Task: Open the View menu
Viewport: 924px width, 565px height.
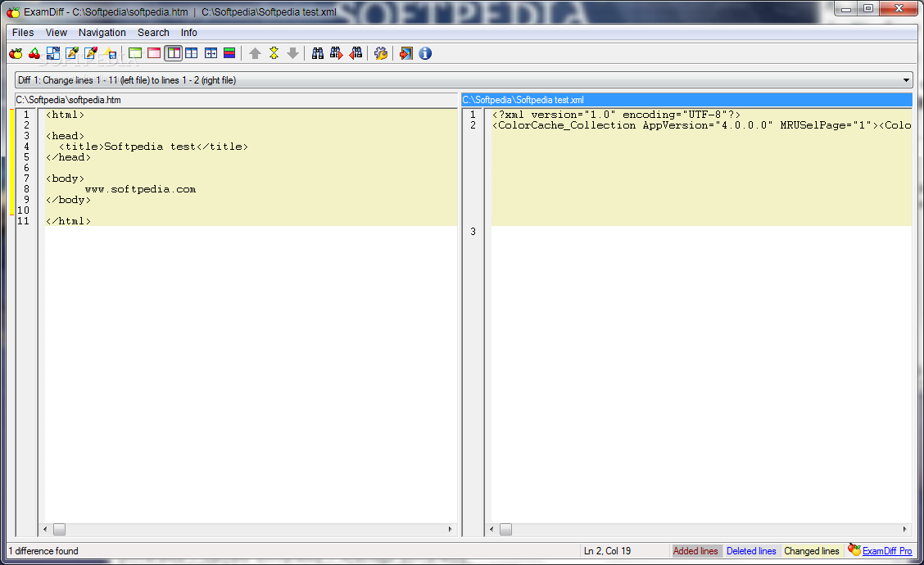Action: (57, 33)
